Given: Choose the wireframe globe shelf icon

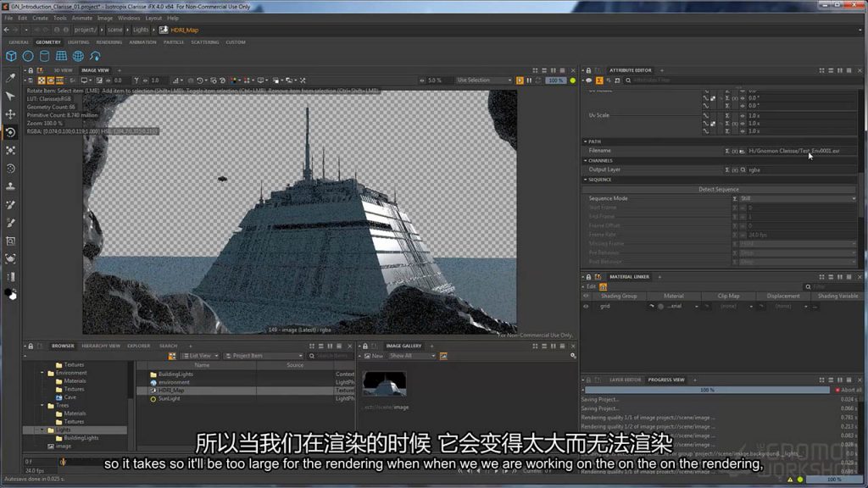Looking at the screenshot, I should (x=78, y=56).
